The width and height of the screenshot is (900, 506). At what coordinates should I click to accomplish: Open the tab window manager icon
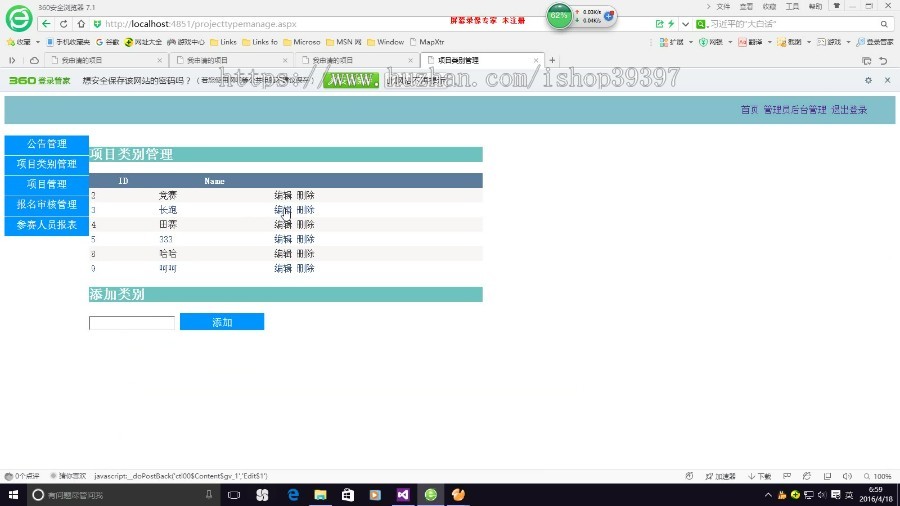pyautogui.click(x=867, y=60)
